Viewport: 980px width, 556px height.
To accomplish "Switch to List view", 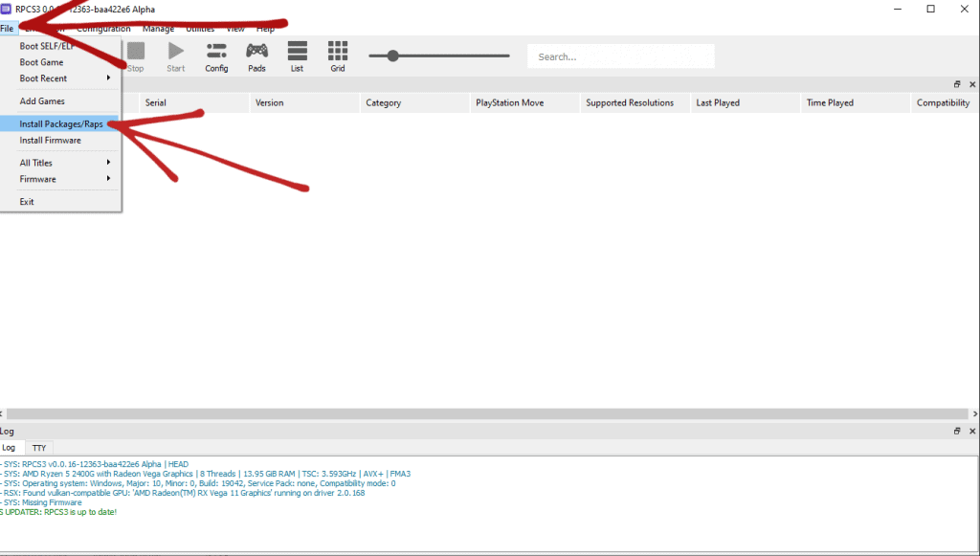I will pyautogui.click(x=297, y=56).
